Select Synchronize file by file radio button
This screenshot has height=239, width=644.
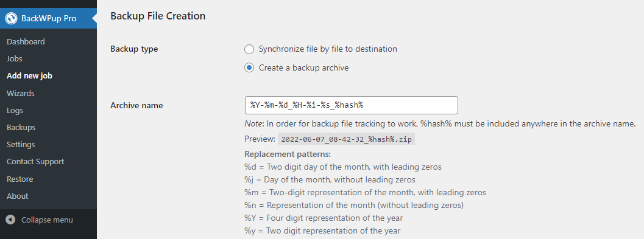[249, 49]
